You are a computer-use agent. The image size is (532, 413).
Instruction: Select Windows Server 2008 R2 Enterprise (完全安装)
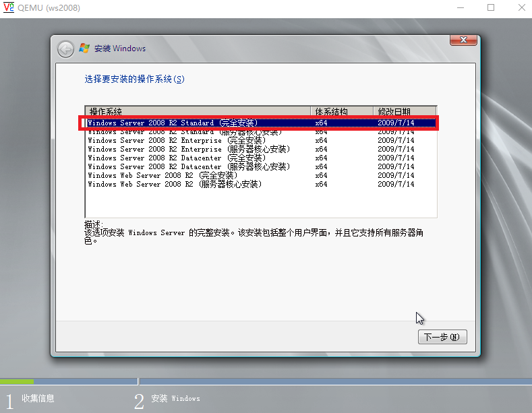[x=261, y=140]
